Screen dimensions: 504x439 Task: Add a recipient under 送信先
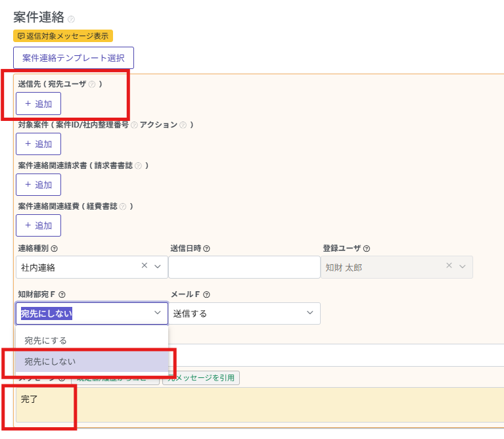click(x=38, y=104)
